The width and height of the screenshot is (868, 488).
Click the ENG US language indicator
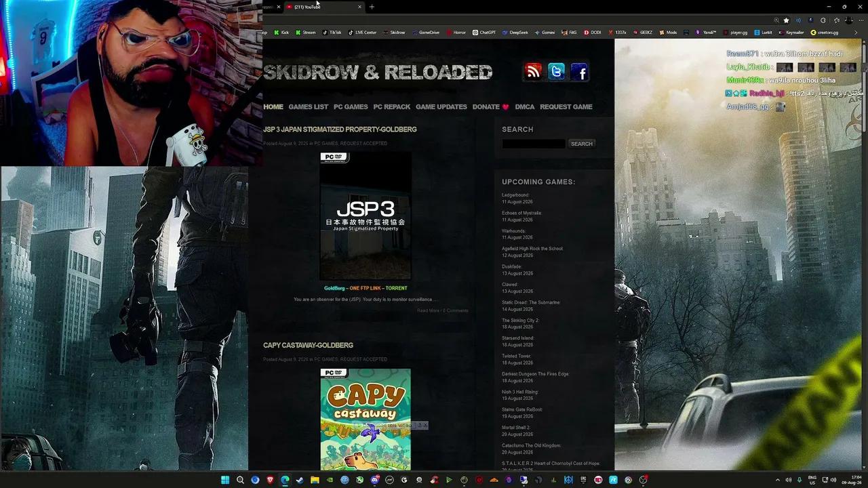(812, 480)
